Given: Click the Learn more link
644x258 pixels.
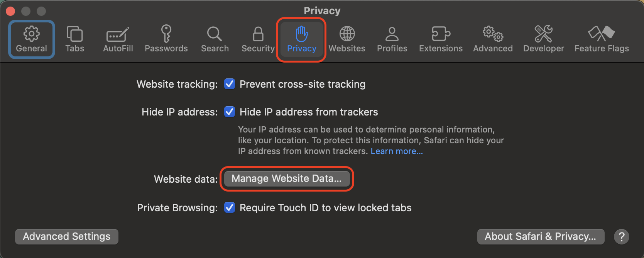Looking at the screenshot, I should [396, 151].
